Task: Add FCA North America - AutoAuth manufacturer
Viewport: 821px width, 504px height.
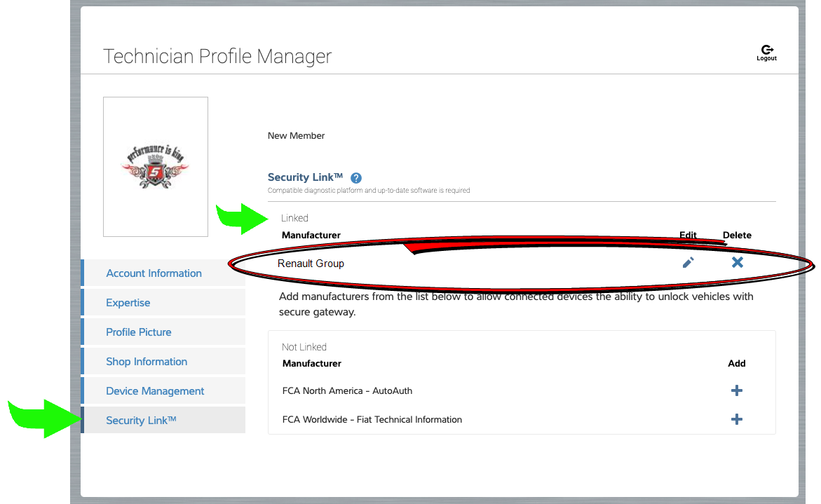Action: click(736, 390)
